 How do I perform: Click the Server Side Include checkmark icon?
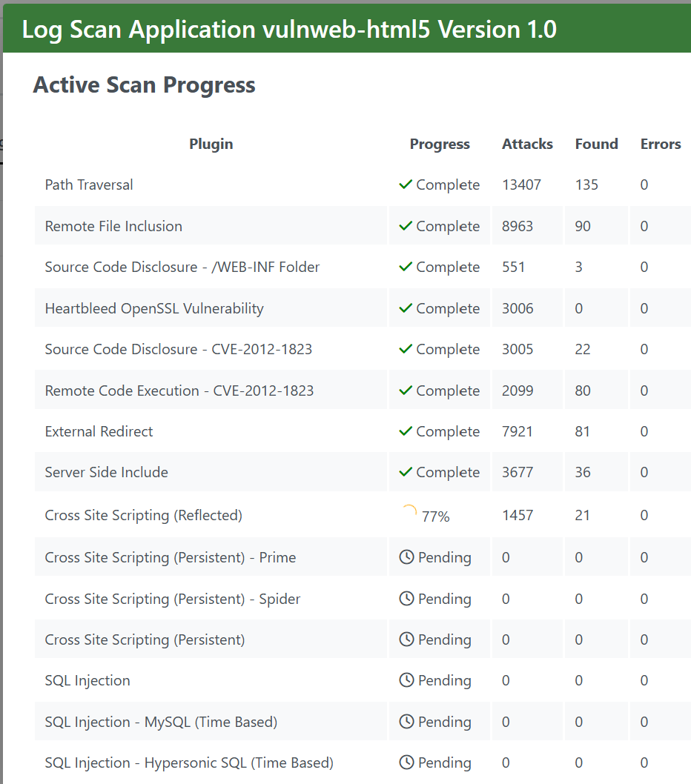point(405,472)
